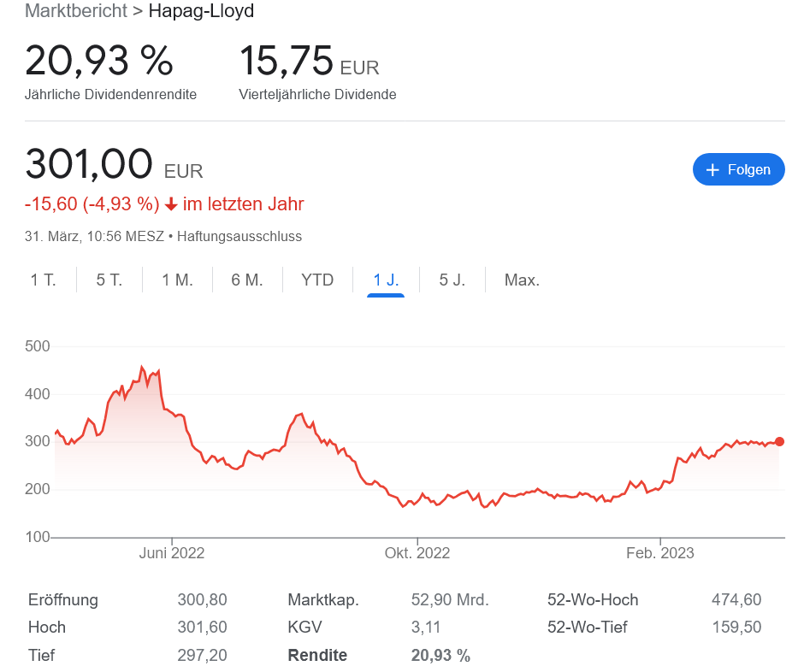Select the currently active 1 J. tab
This screenshot has height=672, width=804.
pyautogui.click(x=386, y=280)
